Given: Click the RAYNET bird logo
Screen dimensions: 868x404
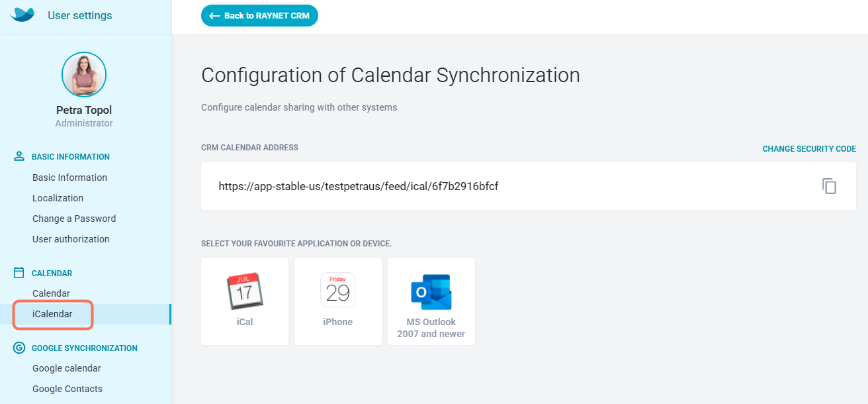Looking at the screenshot, I should pyautogui.click(x=22, y=15).
